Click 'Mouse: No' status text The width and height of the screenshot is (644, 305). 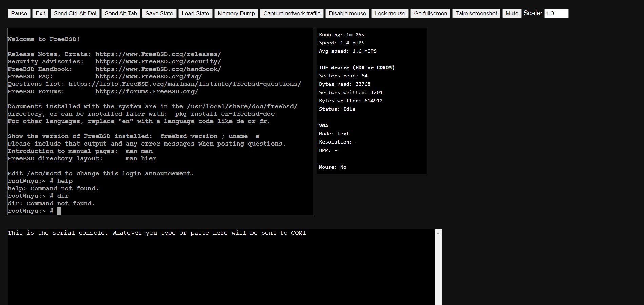point(333,167)
